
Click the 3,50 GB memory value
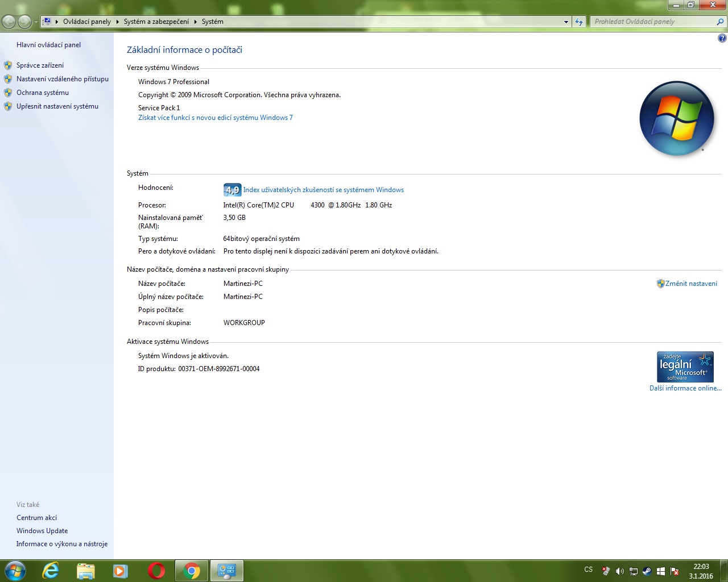(234, 218)
